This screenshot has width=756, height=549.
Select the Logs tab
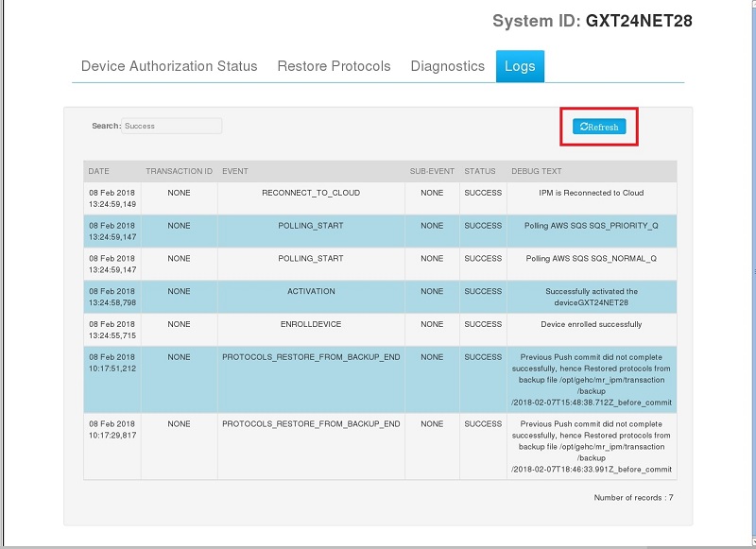click(x=520, y=66)
